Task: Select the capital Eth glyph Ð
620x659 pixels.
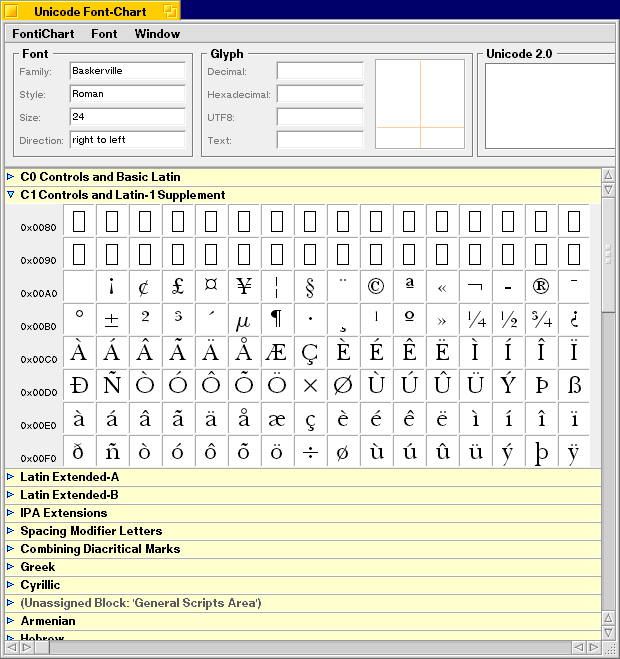Action: (79, 385)
